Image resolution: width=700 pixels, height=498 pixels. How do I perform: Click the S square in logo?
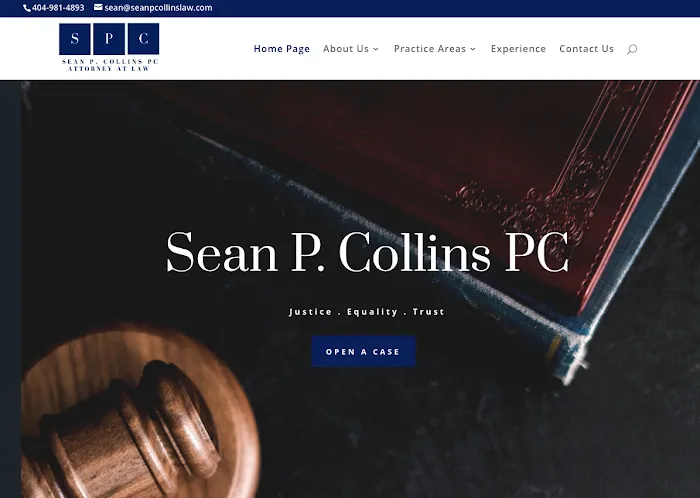(75, 39)
